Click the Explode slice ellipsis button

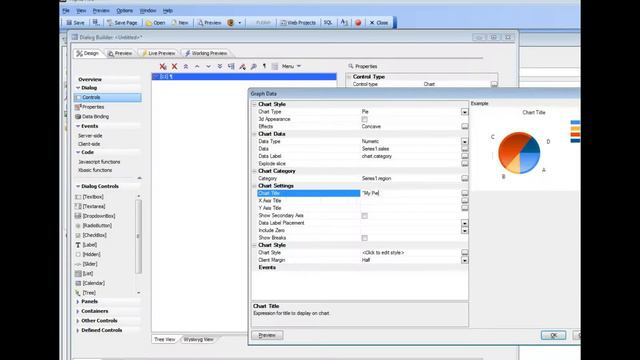click(x=464, y=164)
